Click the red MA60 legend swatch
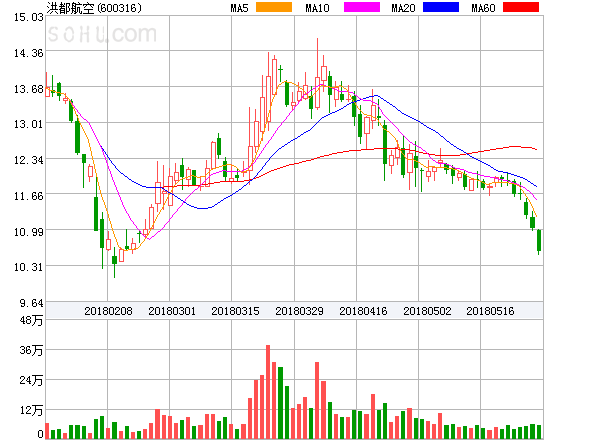 [x=520, y=8]
